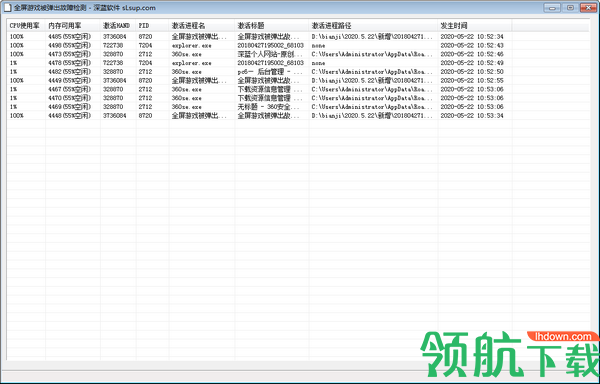Click HAND 3736084 in the 10:52:34 row
This screenshot has height=384, width=600.
[114, 37]
